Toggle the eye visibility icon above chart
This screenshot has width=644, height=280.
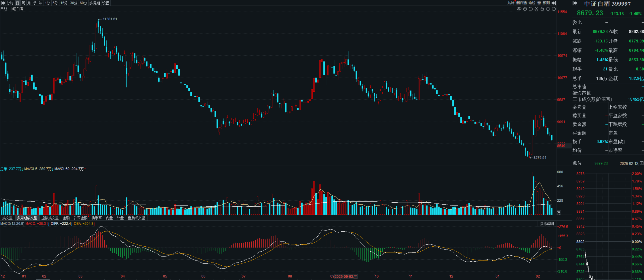click(x=519, y=9)
